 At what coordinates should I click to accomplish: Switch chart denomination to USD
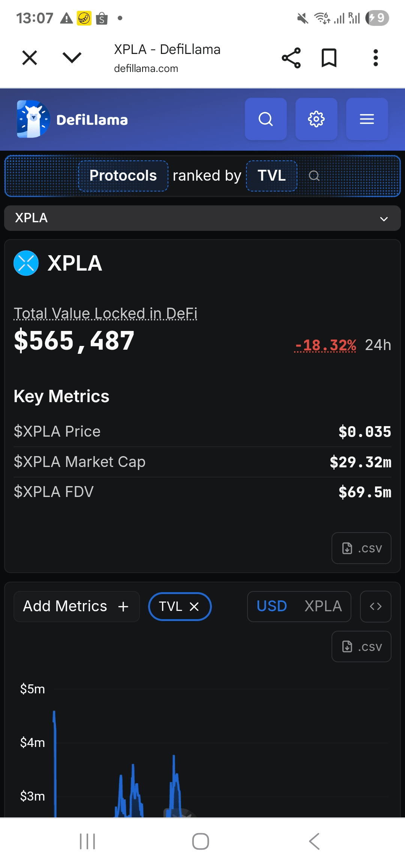pyautogui.click(x=272, y=606)
